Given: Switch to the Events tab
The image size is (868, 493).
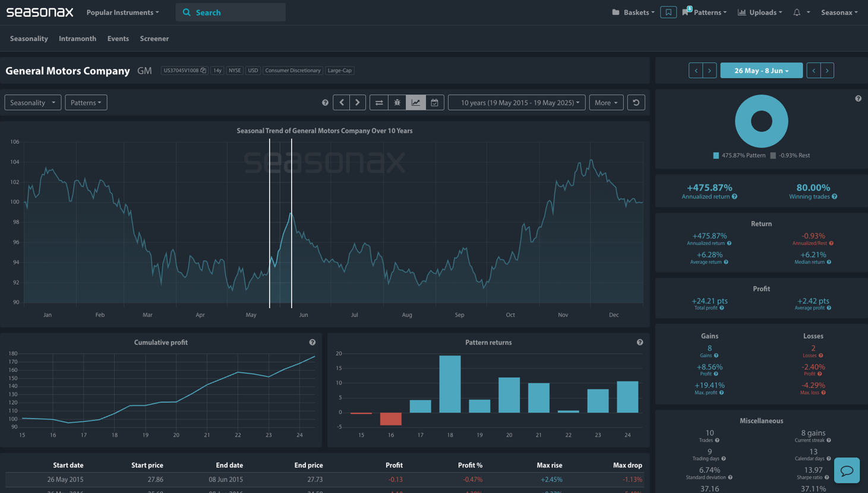Looking at the screenshot, I should point(118,39).
